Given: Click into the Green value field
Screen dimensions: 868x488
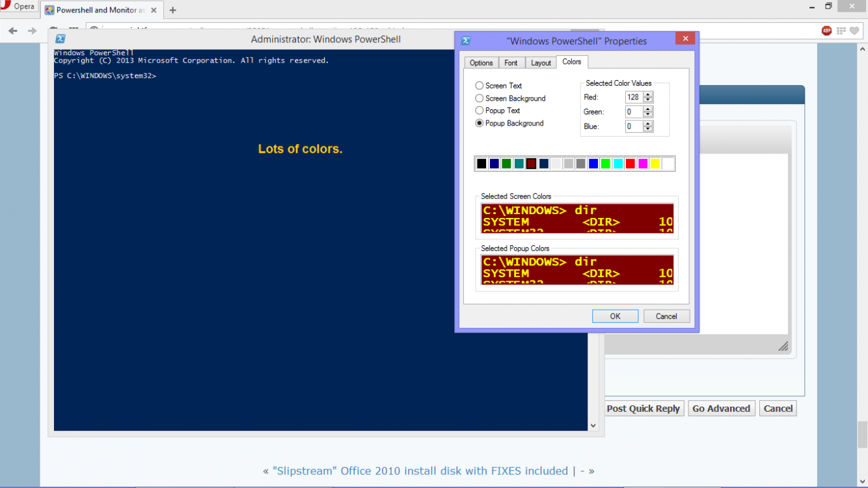Looking at the screenshot, I should 634,112.
